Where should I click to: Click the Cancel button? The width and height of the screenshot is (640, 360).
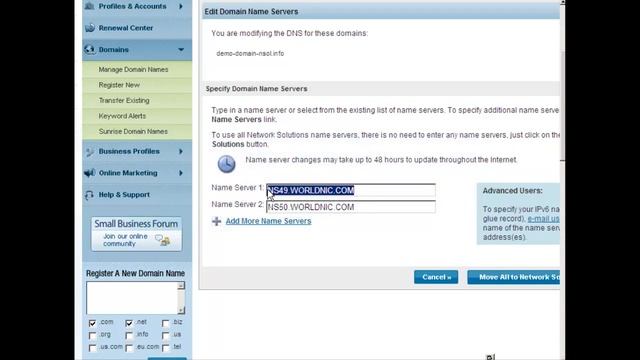436,277
